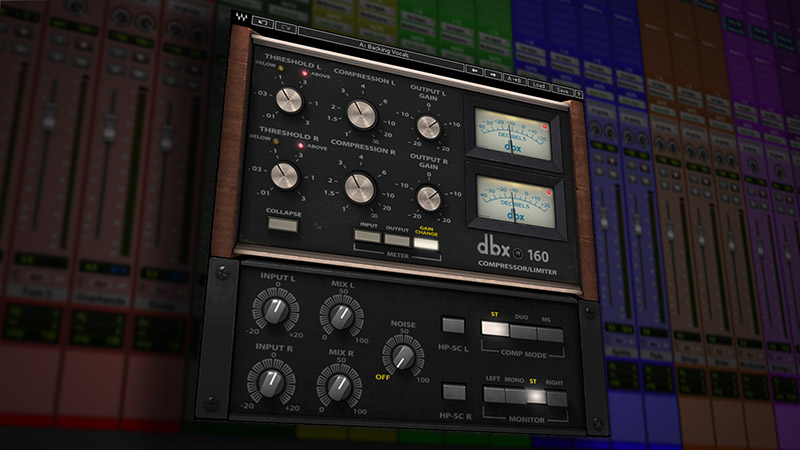Set Comp Mode to DUO
The height and width of the screenshot is (450, 800).
click(523, 332)
